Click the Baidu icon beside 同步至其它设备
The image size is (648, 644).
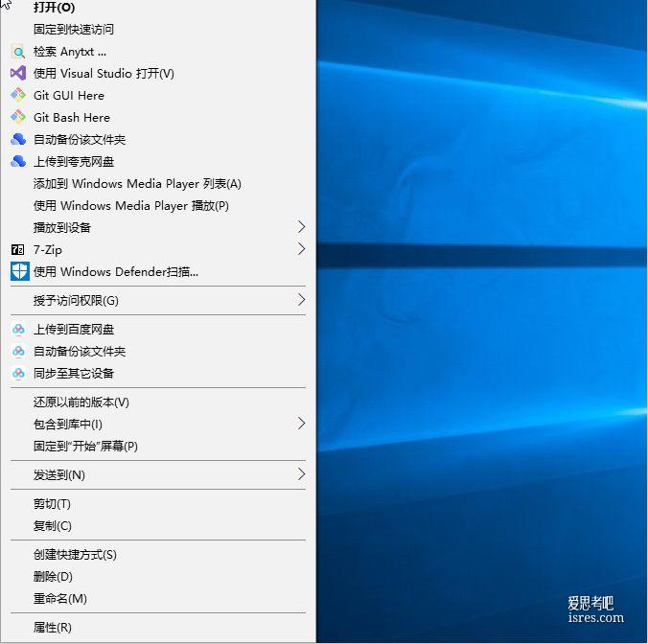pyautogui.click(x=18, y=374)
